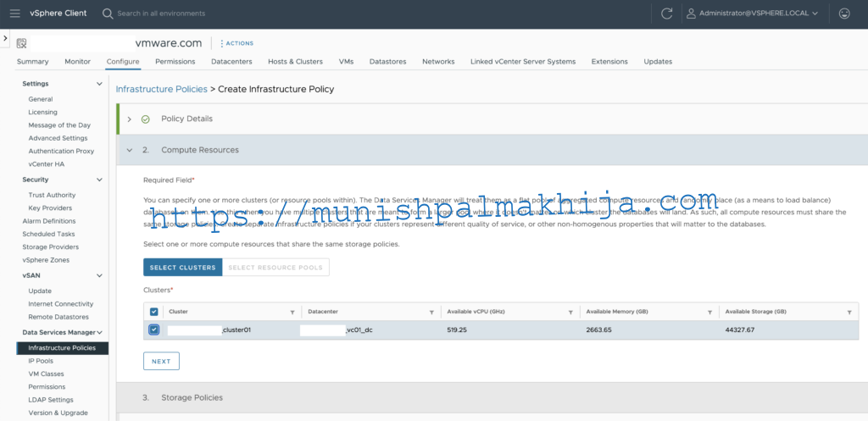The image size is (868, 421).
Task: Click the Next button
Action: point(161,361)
